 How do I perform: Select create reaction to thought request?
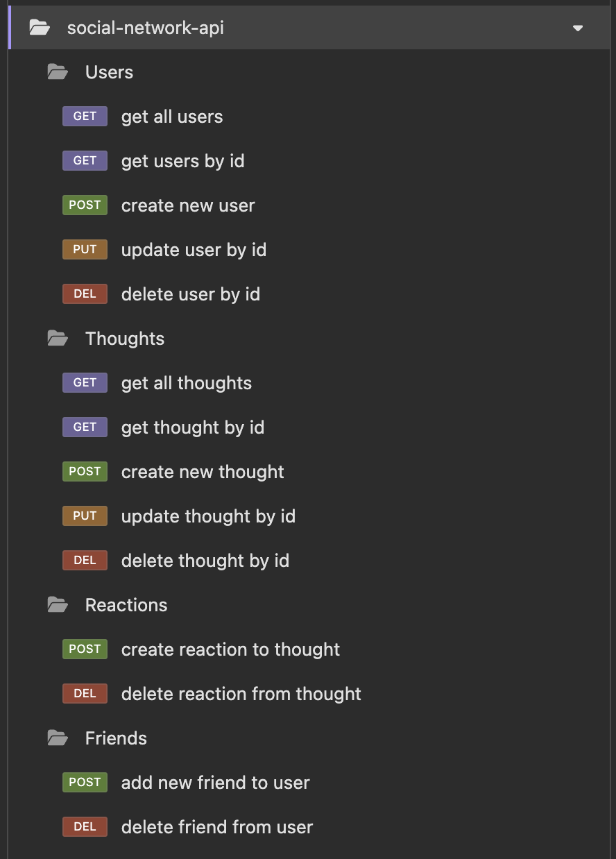click(x=230, y=649)
